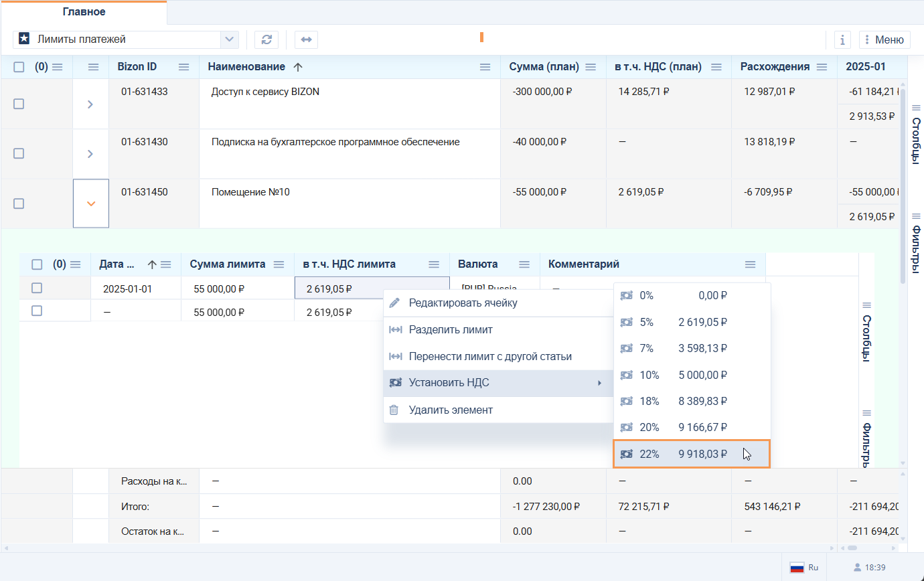Expand the Подписка на бухгалтерское row
The width and height of the screenshot is (924, 581).
tap(90, 154)
